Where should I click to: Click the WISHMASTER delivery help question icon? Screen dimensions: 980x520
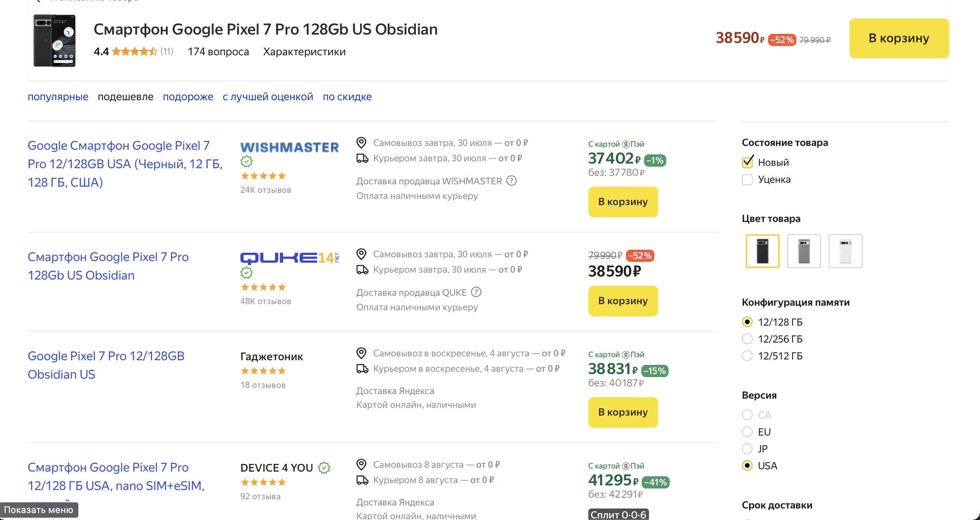pos(512,181)
